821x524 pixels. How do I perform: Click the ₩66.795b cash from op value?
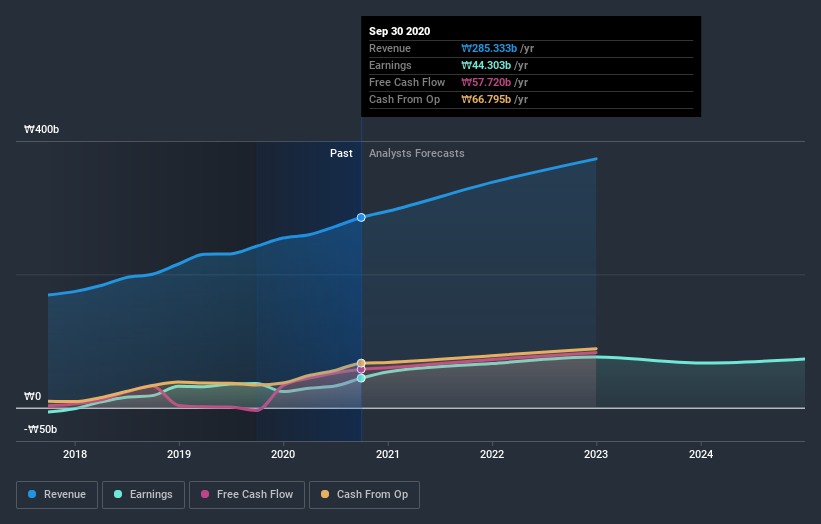486,99
